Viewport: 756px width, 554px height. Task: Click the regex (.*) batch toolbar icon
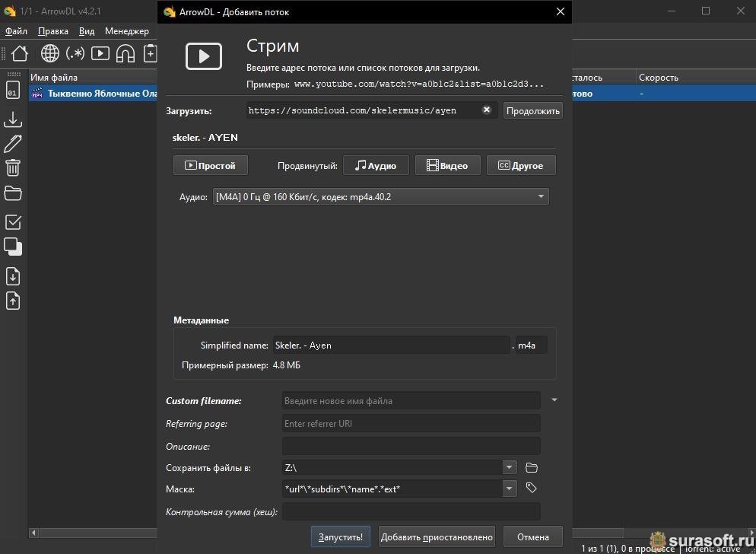(75, 53)
